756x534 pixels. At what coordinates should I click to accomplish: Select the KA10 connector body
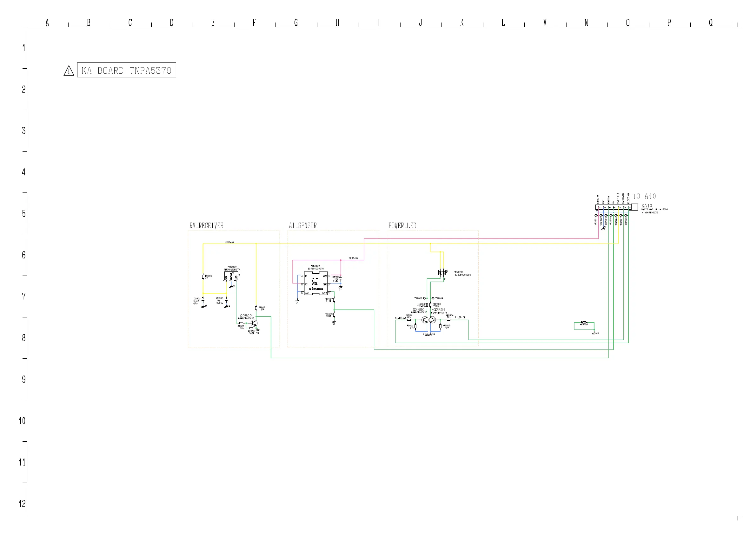[x=613, y=207]
